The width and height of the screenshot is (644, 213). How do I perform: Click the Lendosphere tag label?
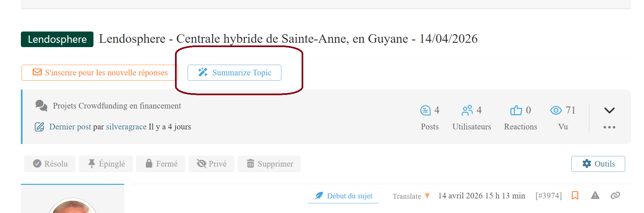[x=57, y=39]
